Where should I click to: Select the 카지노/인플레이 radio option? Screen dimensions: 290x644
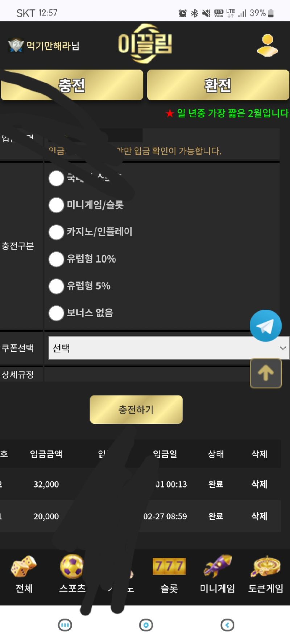57,232
